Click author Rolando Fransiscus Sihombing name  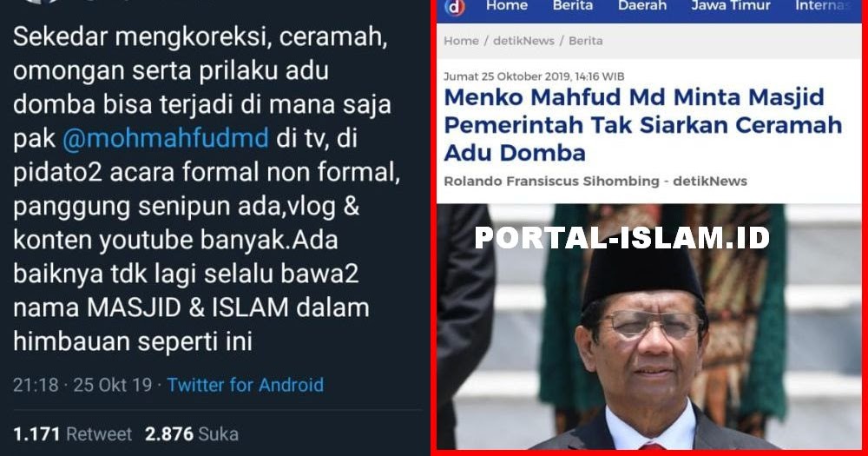pos(551,182)
